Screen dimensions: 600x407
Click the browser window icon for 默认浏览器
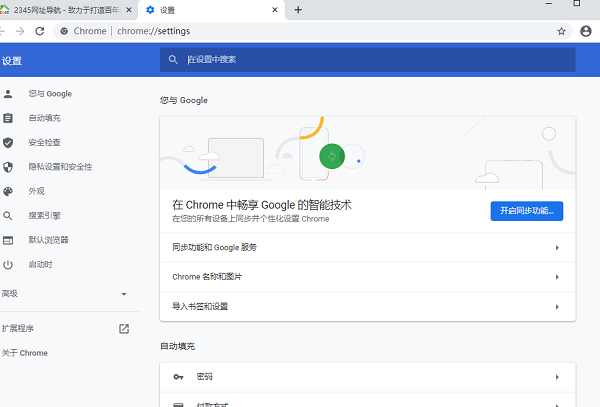[x=8, y=240]
